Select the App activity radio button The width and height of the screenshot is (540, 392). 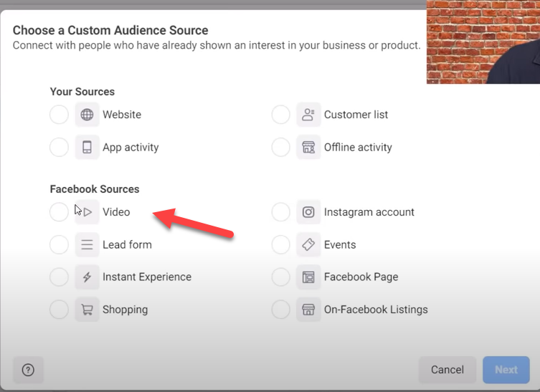click(60, 148)
